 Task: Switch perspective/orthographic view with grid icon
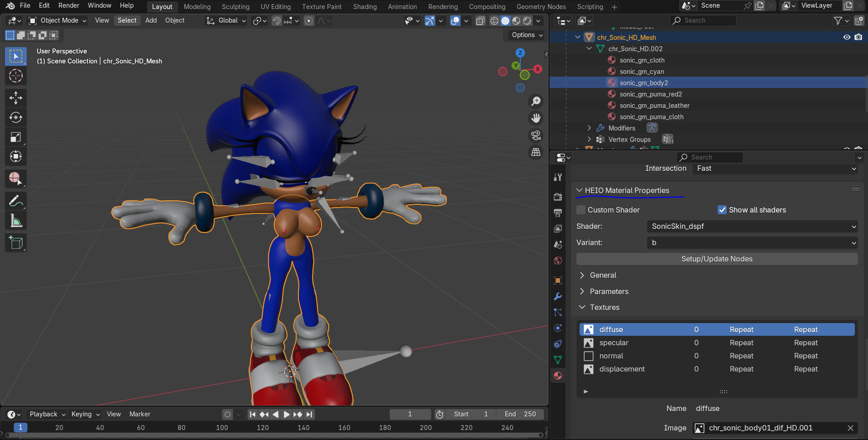tap(536, 152)
